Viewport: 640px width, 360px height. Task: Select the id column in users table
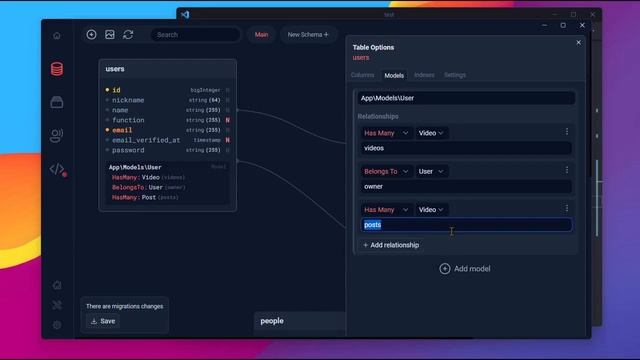pos(167,90)
